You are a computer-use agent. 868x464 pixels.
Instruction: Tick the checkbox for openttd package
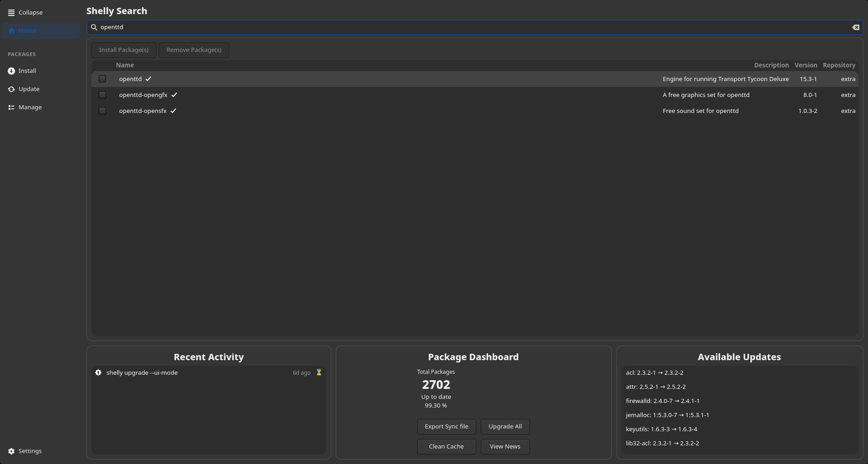[x=102, y=79]
